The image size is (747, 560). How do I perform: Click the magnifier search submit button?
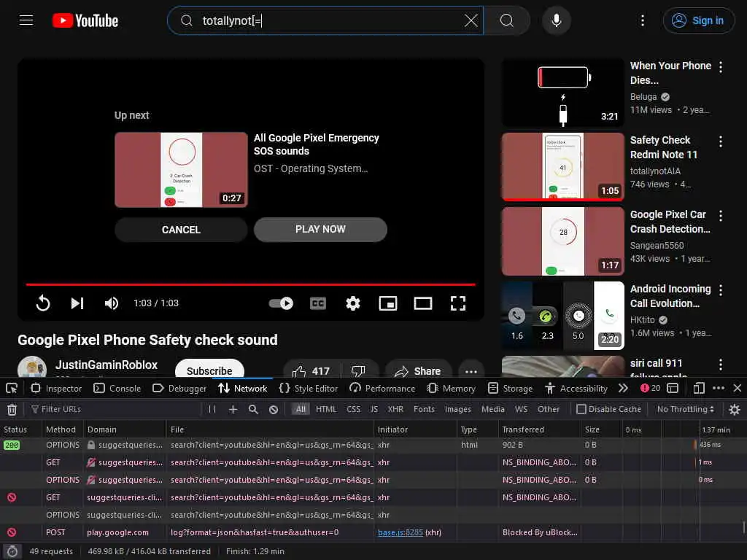[507, 20]
